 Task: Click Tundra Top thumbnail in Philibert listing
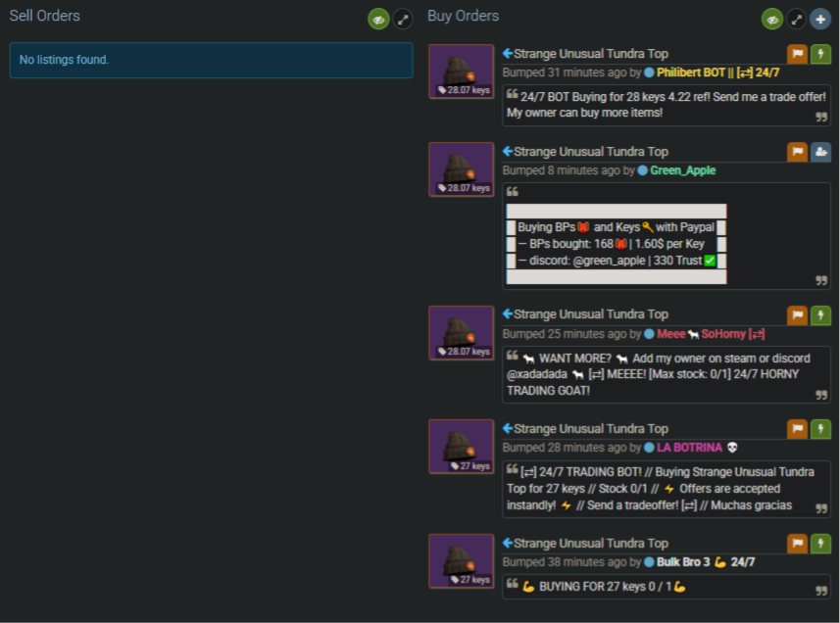462,72
